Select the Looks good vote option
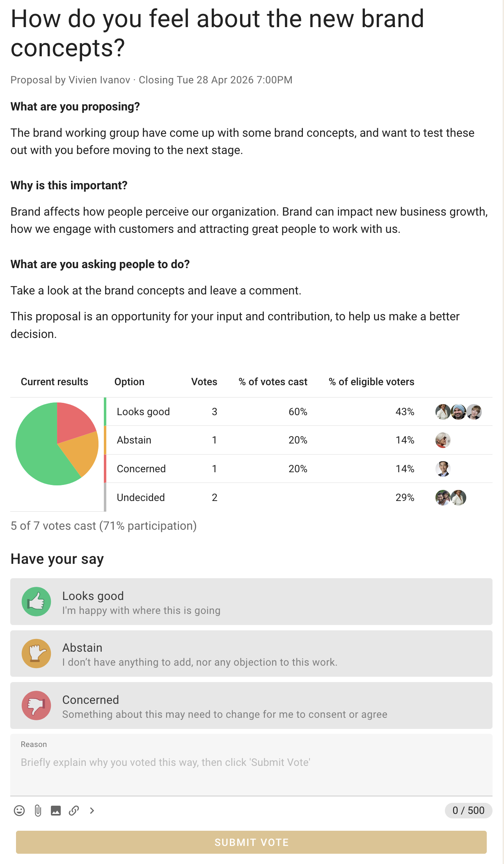The width and height of the screenshot is (504, 864). click(251, 602)
